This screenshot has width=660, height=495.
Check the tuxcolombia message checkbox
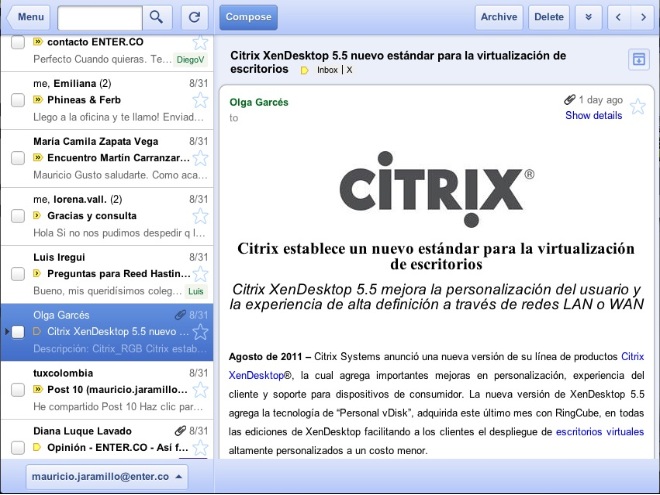(18, 390)
